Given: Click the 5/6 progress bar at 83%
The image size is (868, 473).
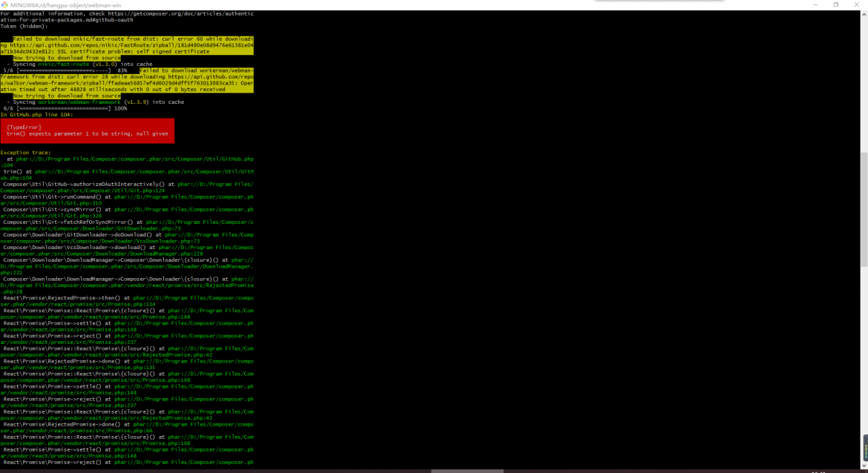Looking at the screenshot, I should [x=65, y=71].
